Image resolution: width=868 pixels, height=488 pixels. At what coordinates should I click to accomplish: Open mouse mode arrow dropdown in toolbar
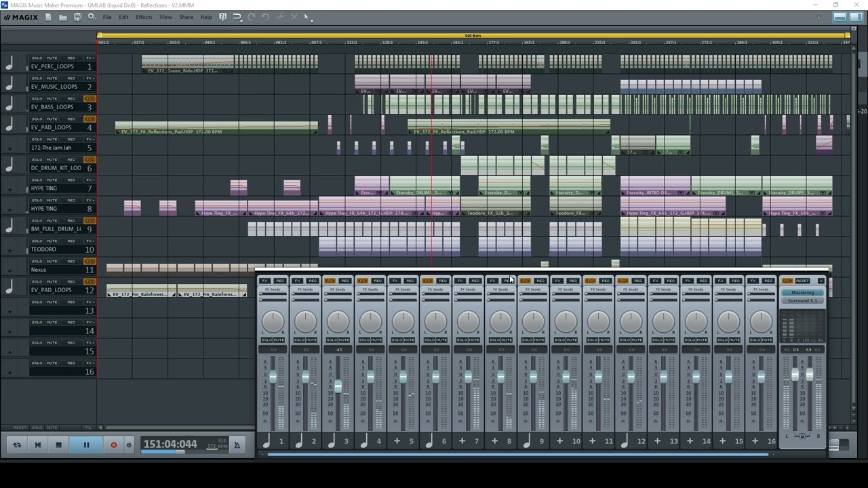pos(312,20)
